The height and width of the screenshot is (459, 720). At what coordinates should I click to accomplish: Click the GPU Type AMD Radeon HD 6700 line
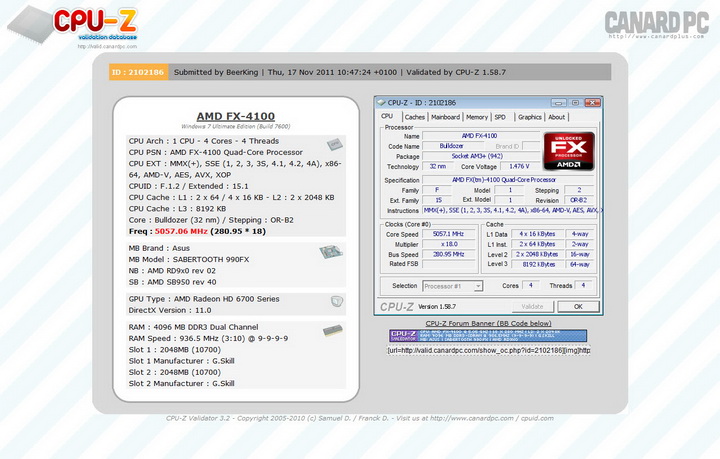point(204,299)
